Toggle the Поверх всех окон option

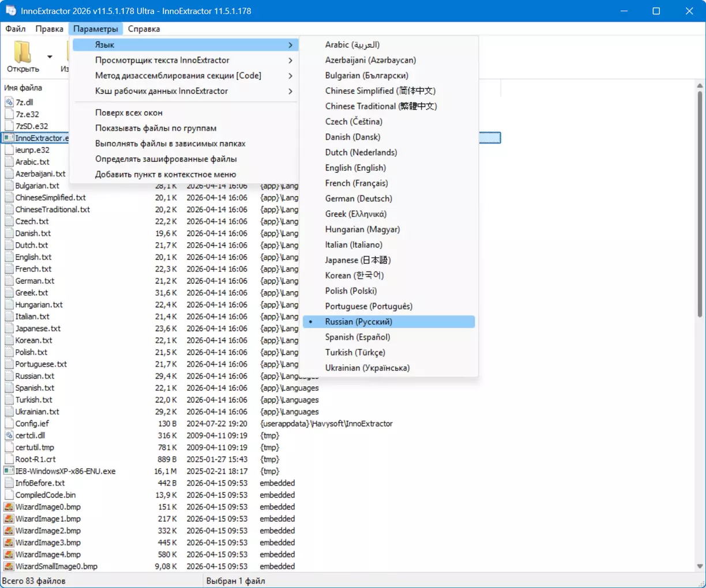point(129,112)
